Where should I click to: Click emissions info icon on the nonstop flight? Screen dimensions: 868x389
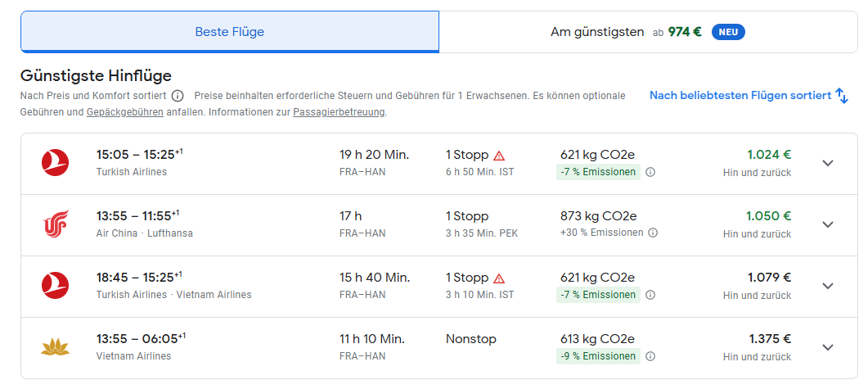[650, 356]
